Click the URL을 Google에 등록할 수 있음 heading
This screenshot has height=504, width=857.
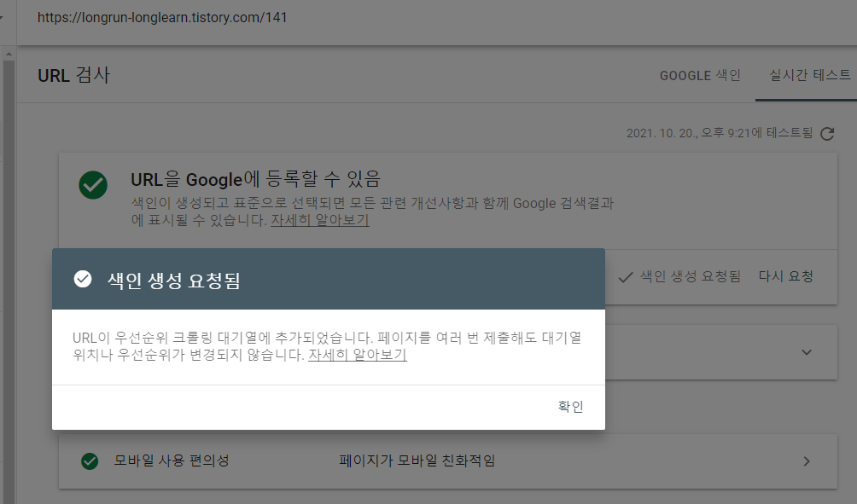tap(255, 179)
